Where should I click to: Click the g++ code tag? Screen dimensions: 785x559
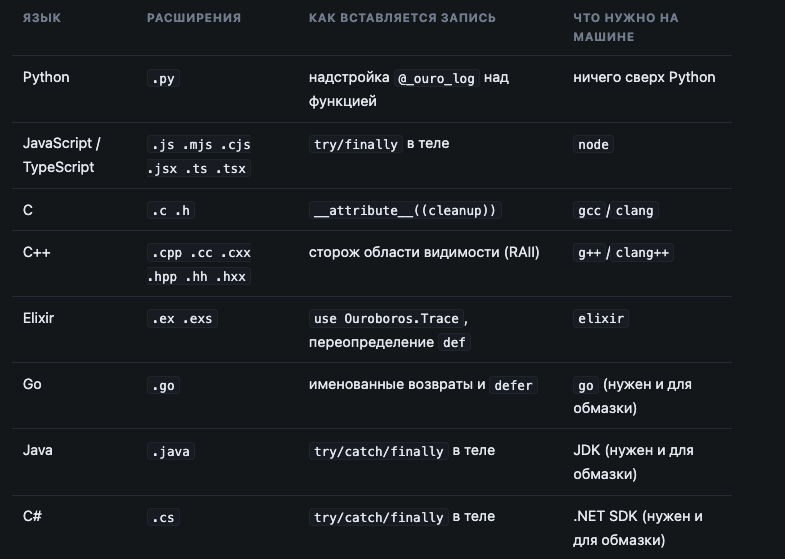click(x=589, y=252)
